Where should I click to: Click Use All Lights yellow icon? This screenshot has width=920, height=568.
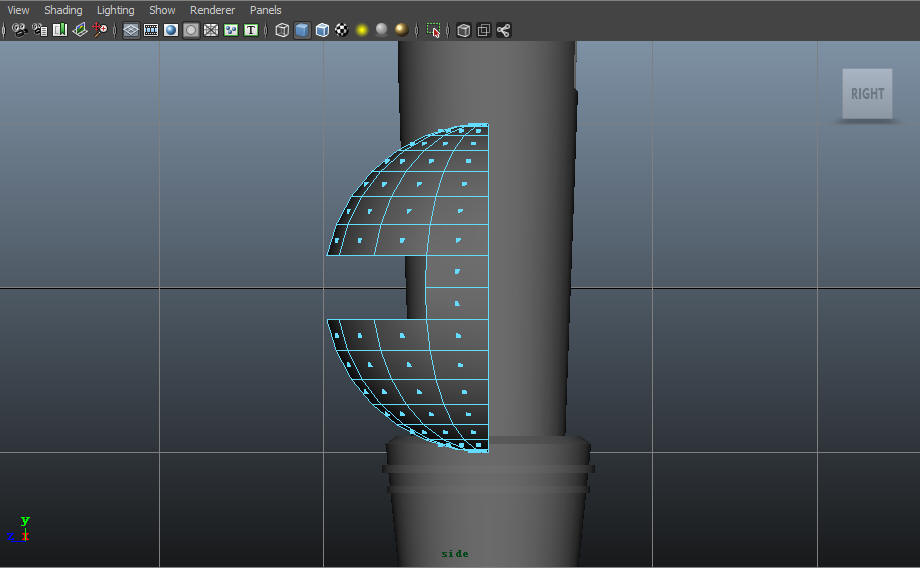coord(362,30)
